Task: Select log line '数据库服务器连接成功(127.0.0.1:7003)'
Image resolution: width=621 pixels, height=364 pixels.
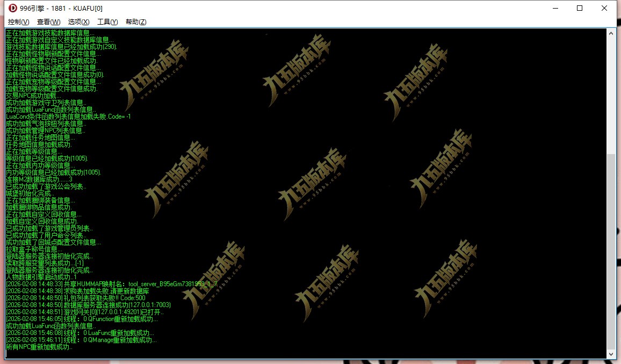Action: click(88, 305)
